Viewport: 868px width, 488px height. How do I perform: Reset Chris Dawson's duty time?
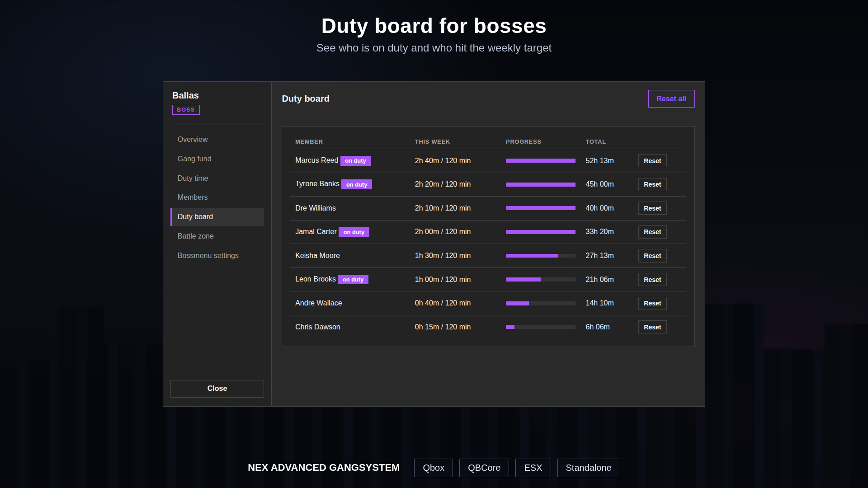(x=652, y=327)
